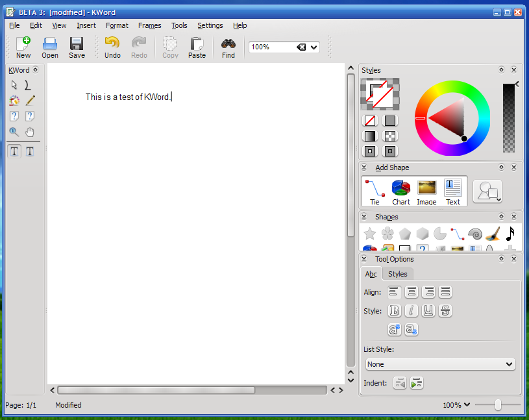Pick the music note shape
Screen dimensions: 529x420
click(x=510, y=234)
